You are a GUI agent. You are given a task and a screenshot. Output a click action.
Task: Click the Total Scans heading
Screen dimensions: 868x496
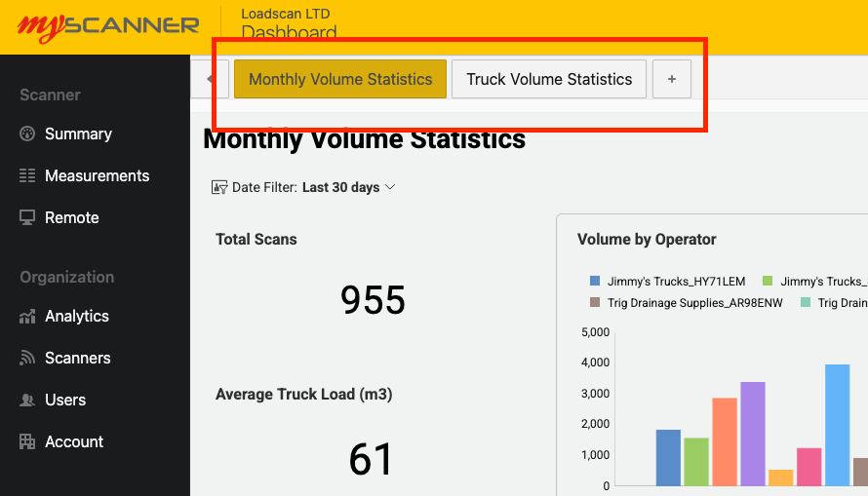pos(256,240)
